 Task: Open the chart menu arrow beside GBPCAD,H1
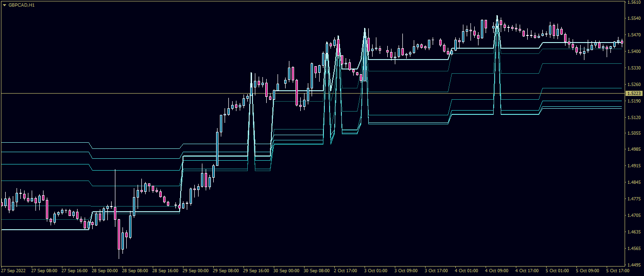point(4,5)
